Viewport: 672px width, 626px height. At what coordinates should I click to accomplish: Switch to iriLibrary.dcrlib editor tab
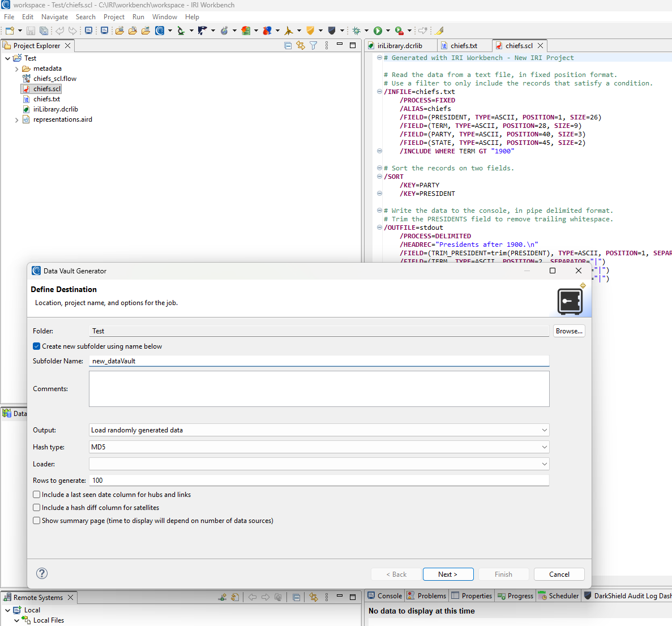coord(400,46)
